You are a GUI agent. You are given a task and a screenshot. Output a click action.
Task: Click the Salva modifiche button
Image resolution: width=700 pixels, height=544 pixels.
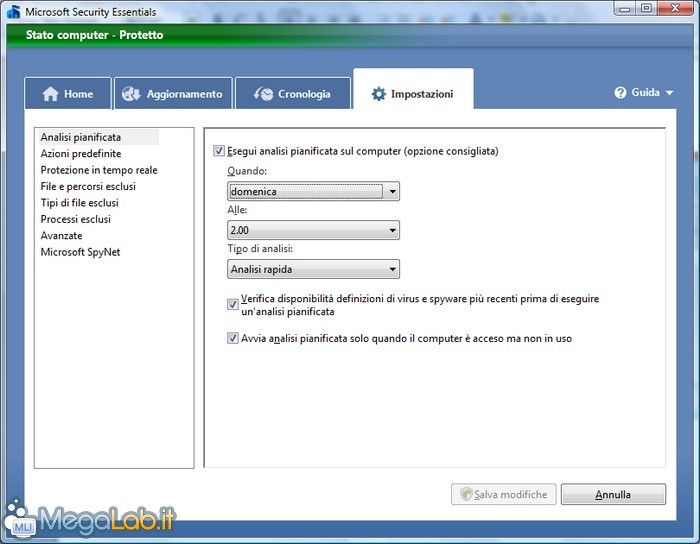504,494
